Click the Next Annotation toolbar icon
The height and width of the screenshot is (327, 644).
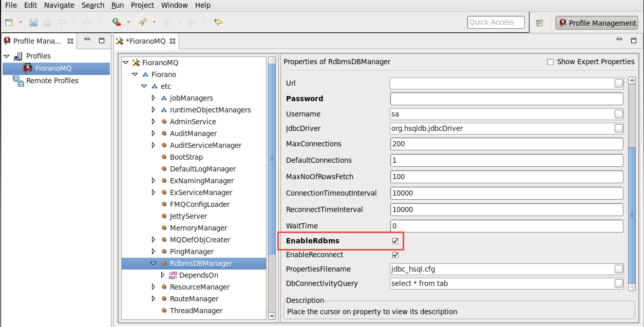[167, 22]
